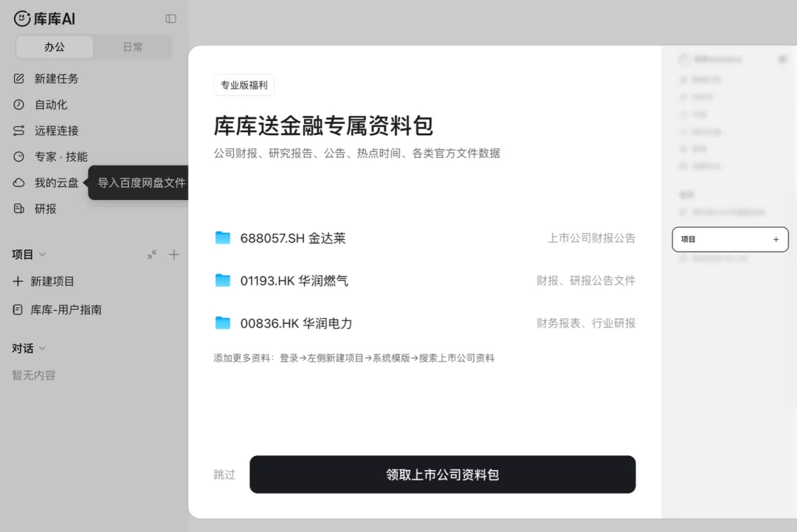Open 研报 in the sidebar
Image resolution: width=797 pixels, height=532 pixels.
click(45, 209)
